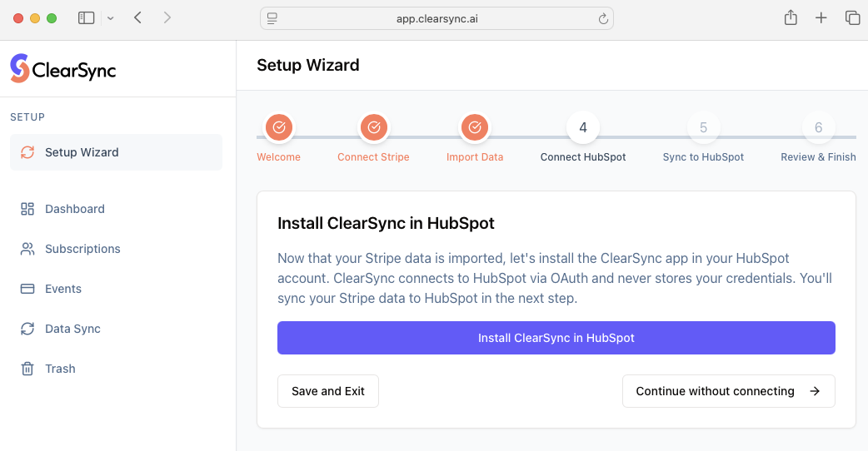This screenshot has height=451, width=868.
Task: Select Setup Wizard in the sidebar
Action: (x=117, y=152)
